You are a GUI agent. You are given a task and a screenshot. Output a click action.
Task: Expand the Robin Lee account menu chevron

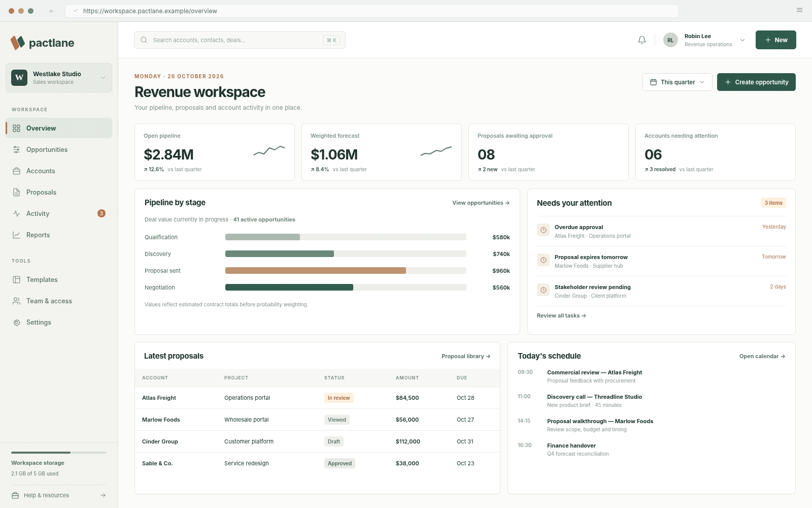click(742, 40)
